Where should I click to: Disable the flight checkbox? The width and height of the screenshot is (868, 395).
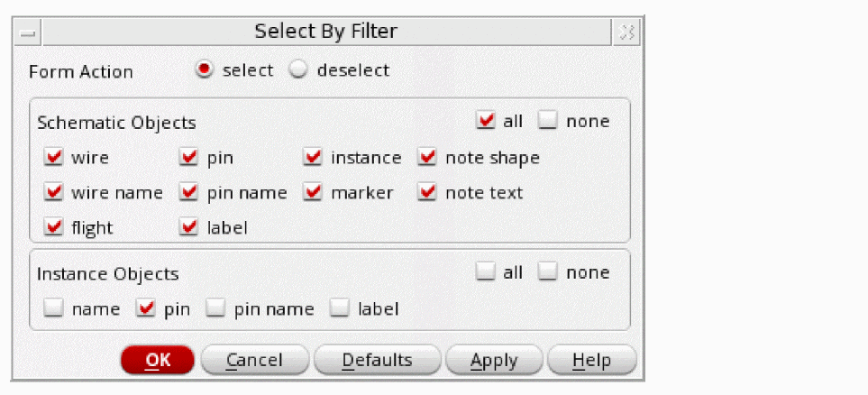(x=54, y=227)
